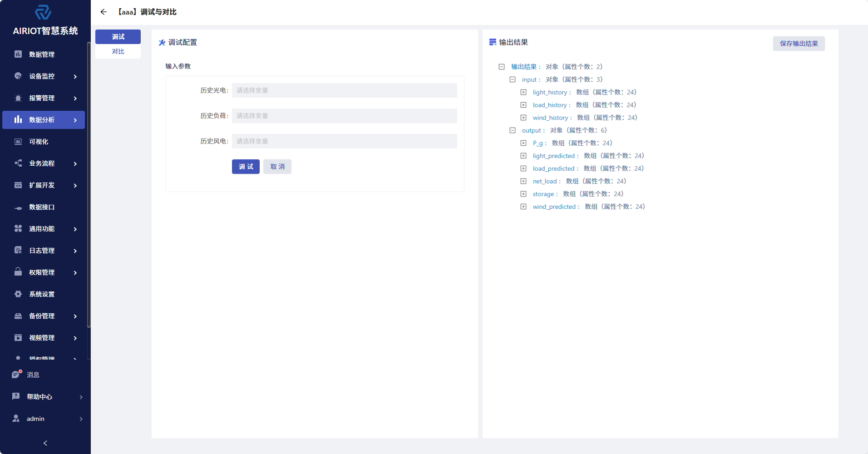
Task: Click the 历史光电 variable input field
Action: [x=344, y=90]
